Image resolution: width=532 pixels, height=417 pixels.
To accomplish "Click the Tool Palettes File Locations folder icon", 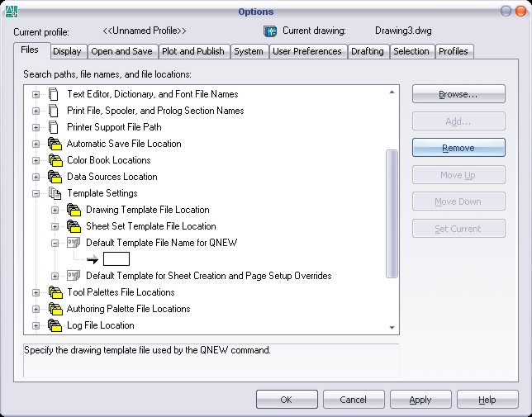I will (55, 292).
